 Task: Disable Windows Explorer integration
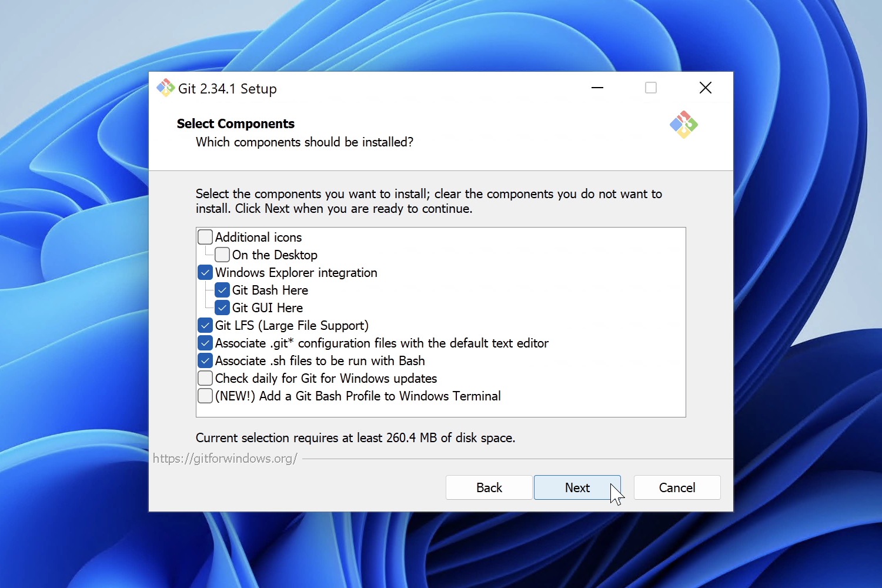click(205, 272)
